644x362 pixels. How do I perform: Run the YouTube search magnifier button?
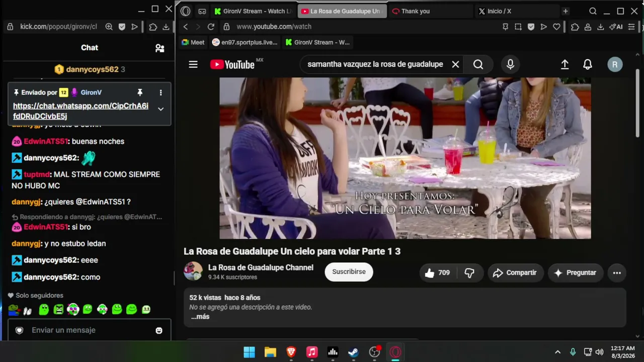click(x=478, y=64)
